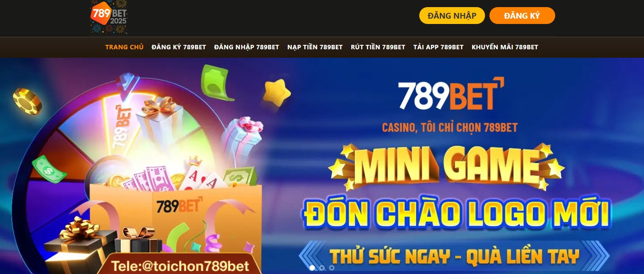This screenshot has height=274, width=644.
Task: Open the ĐĂNG NHẬP login button
Action: pos(452,16)
